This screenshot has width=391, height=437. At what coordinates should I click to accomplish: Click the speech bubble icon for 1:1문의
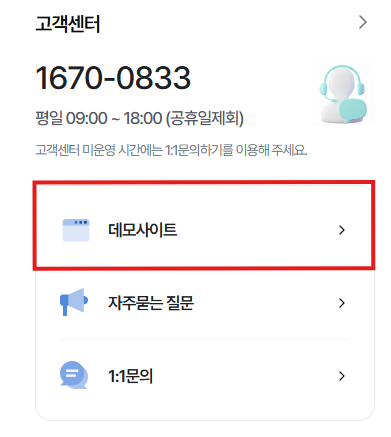click(74, 375)
